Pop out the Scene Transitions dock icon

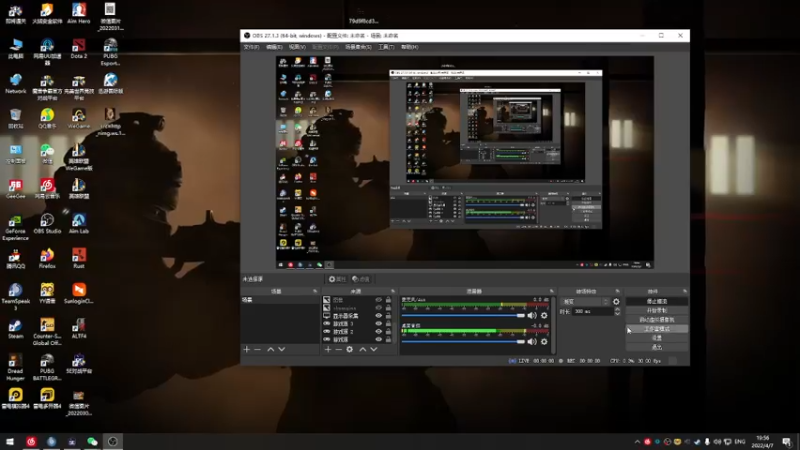tap(617, 291)
